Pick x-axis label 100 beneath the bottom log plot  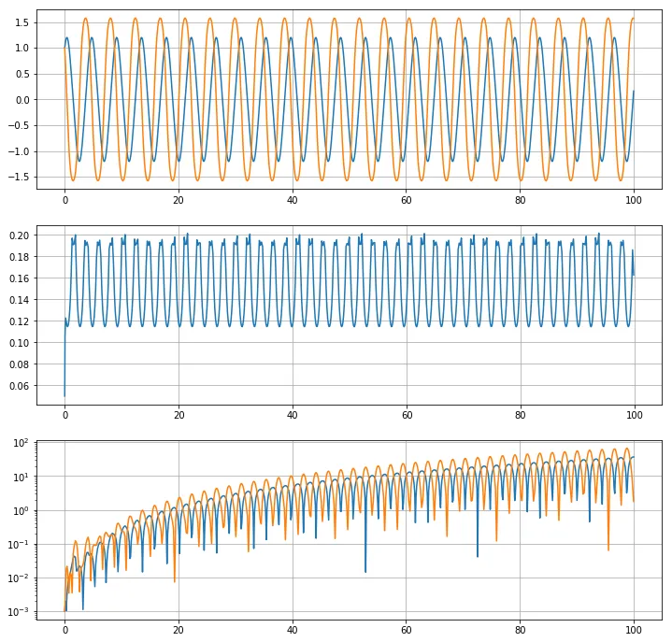634,630
